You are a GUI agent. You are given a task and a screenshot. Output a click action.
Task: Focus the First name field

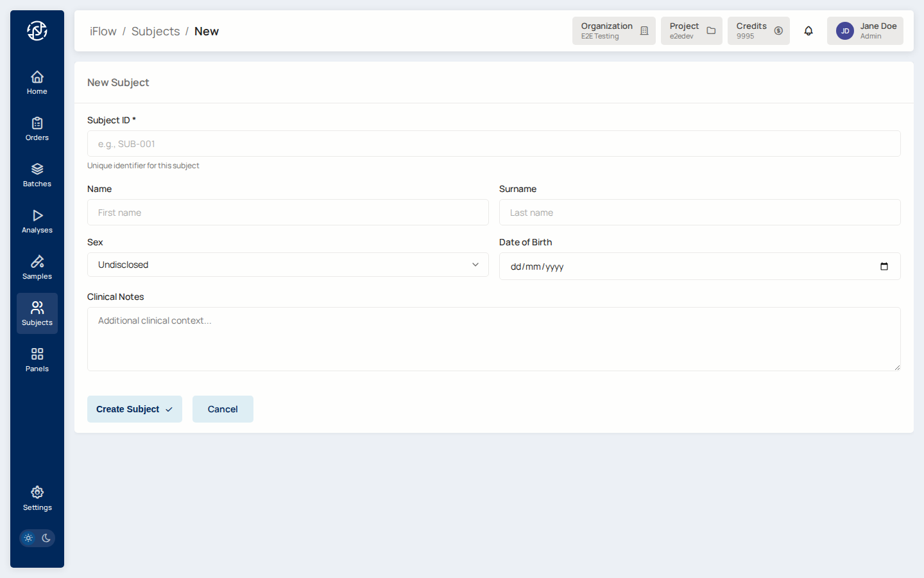click(288, 213)
